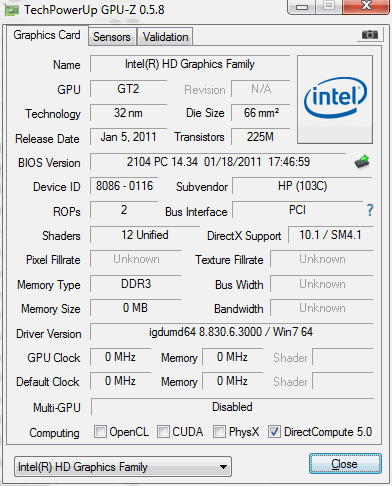Click the Intel logo image
The image size is (392, 486).
coord(335,100)
